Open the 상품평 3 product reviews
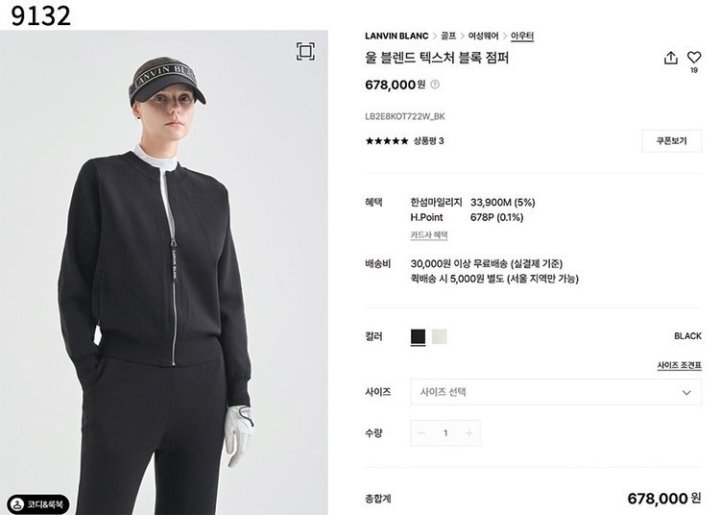Viewport: 720px width, 515px height. coord(428,141)
